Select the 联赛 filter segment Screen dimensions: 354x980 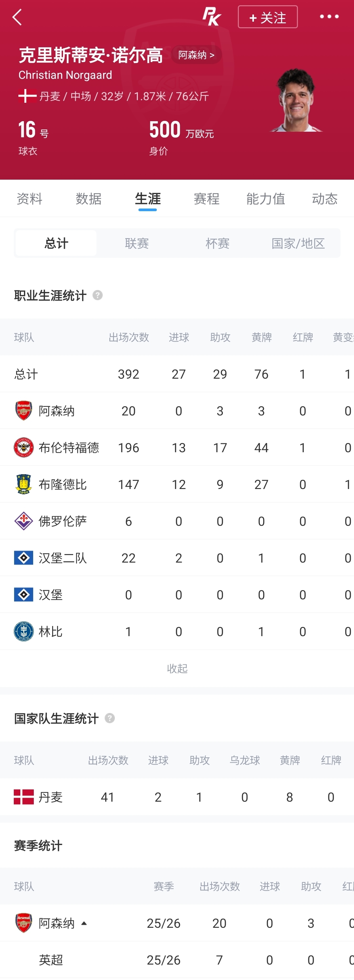(137, 243)
